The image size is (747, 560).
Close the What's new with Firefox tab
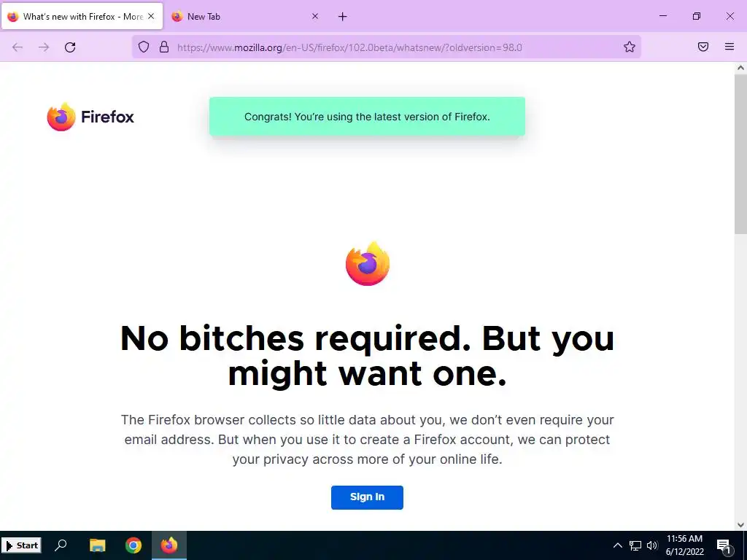point(151,16)
